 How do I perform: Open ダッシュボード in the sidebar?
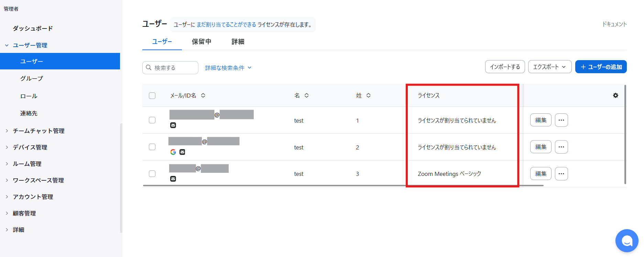click(x=33, y=29)
